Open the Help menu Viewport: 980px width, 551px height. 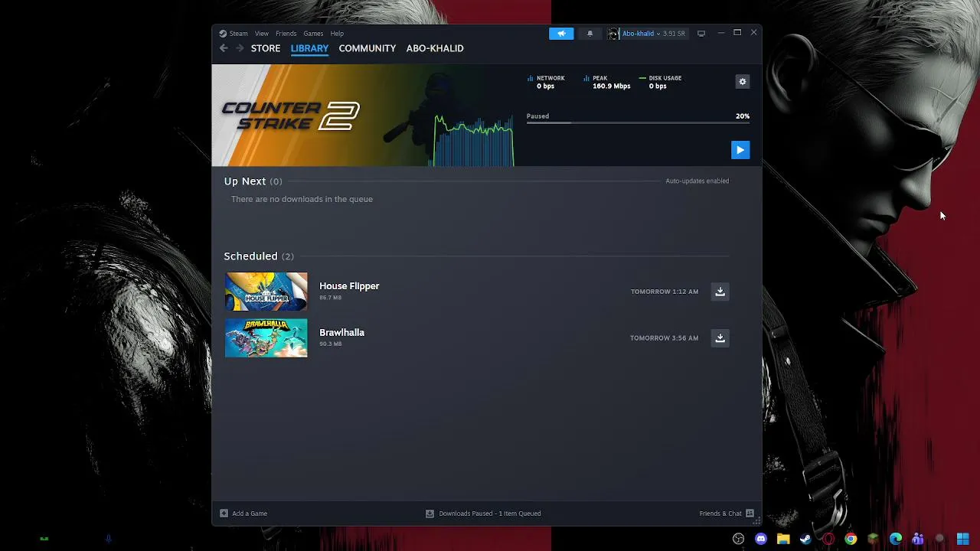pos(337,34)
